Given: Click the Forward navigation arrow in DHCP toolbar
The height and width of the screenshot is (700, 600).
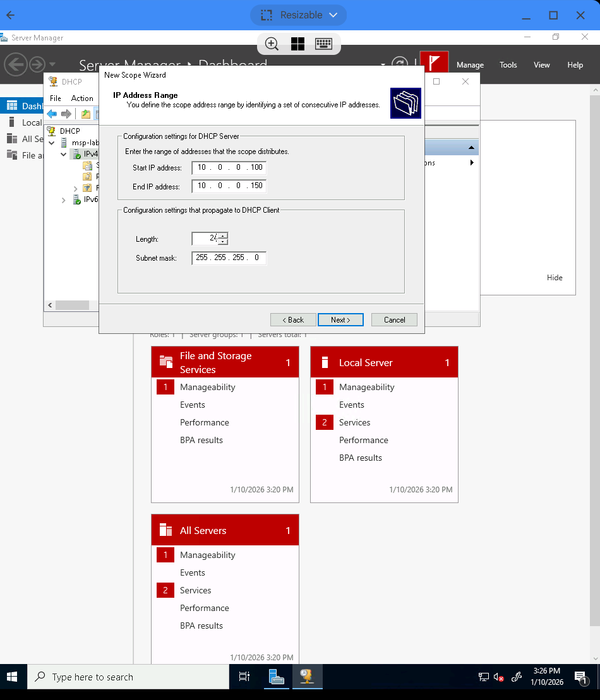Looking at the screenshot, I should (x=66, y=114).
